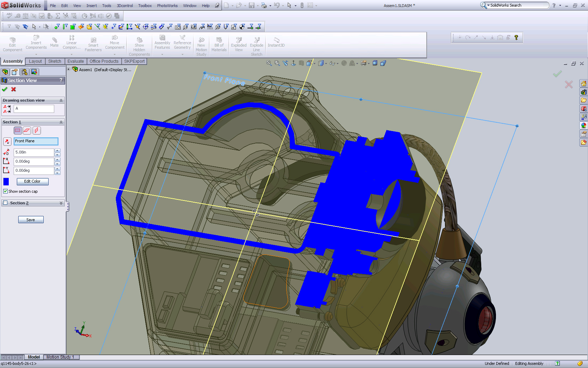Toggle Show section cap checkbox
Image resolution: width=588 pixels, height=368 pixels.
(5, 191)
